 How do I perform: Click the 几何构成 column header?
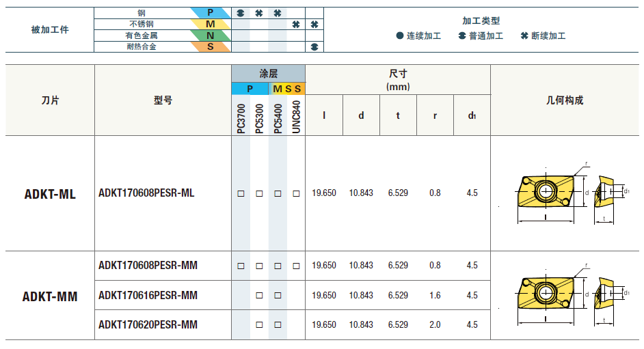click(x=565, y=100)
